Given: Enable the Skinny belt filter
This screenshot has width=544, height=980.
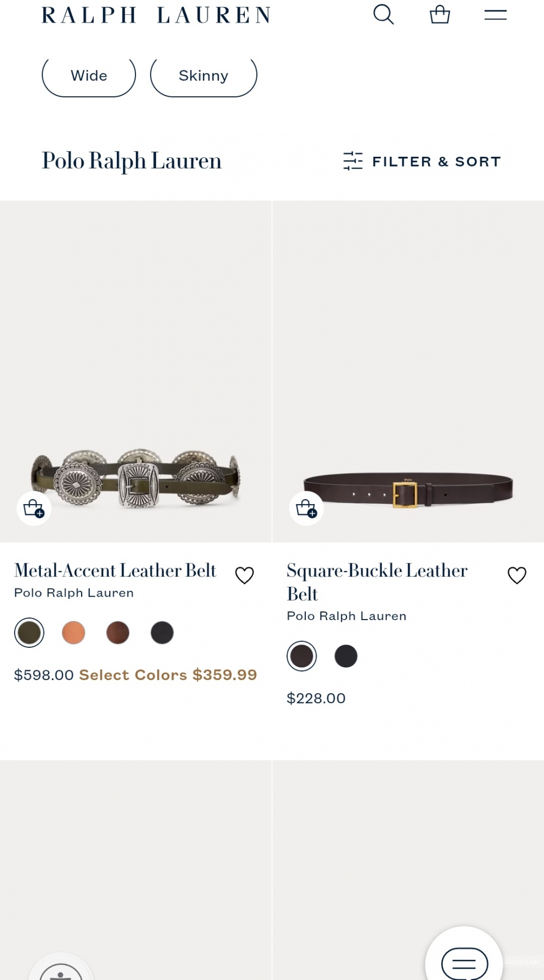Looking at the screenshot, I should pos(203,76).
